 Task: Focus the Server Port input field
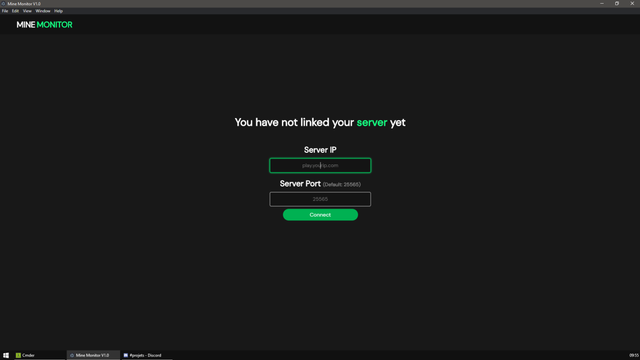coord(320,199)
